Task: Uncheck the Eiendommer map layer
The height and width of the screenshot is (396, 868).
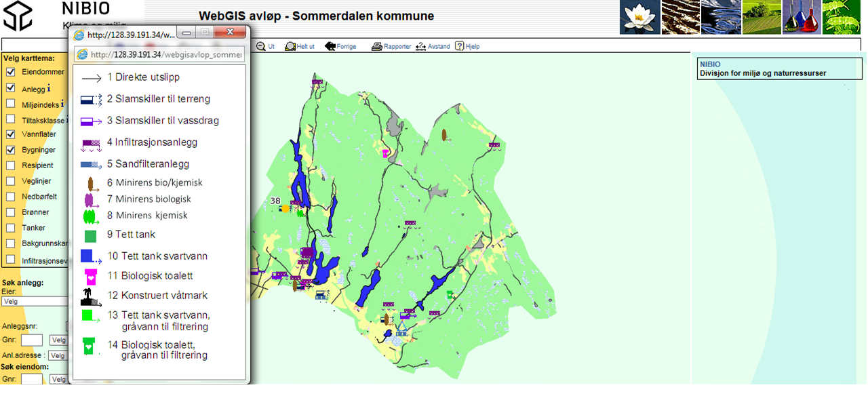Action: tap(10, 72)
